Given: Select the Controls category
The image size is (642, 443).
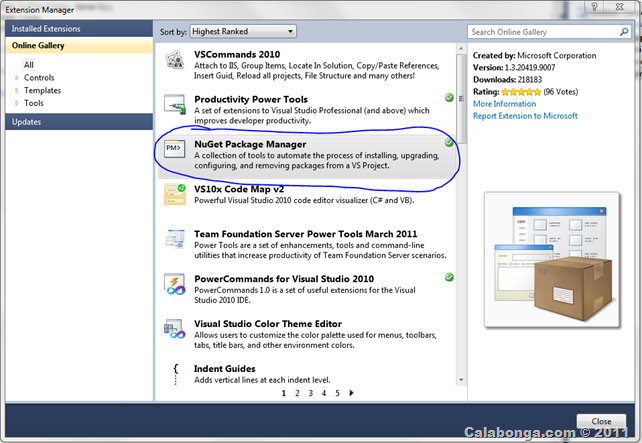Looking at the screenshot, I should click(39, 77).
